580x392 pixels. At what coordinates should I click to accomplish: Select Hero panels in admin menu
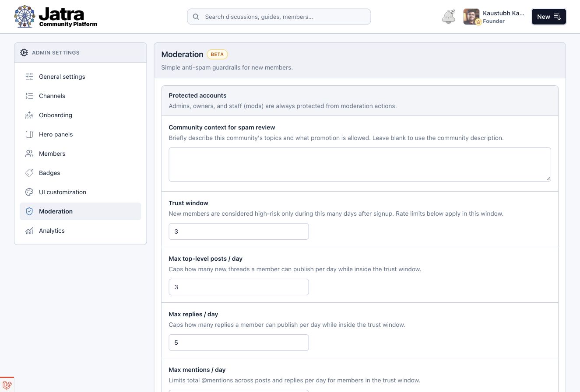click(x=81, y=134)
